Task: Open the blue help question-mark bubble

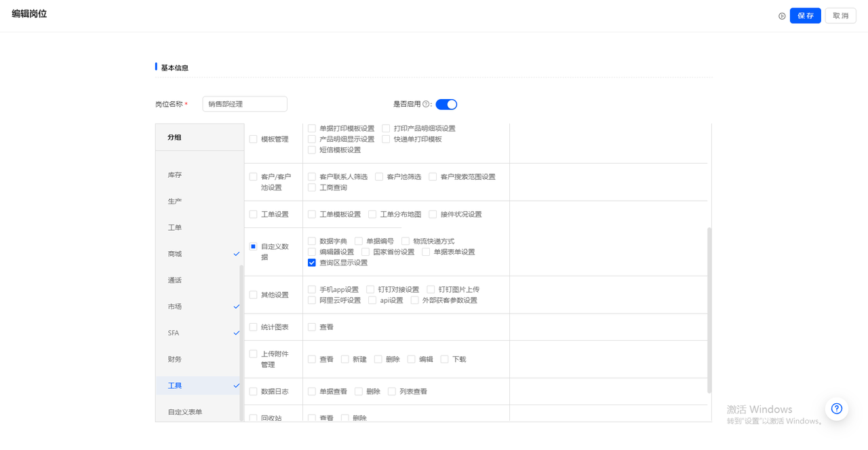Action: click(x=837, y=409)
